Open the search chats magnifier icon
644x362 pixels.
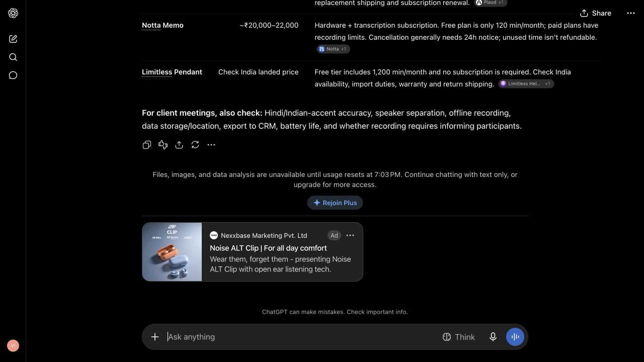coord(13,57)
